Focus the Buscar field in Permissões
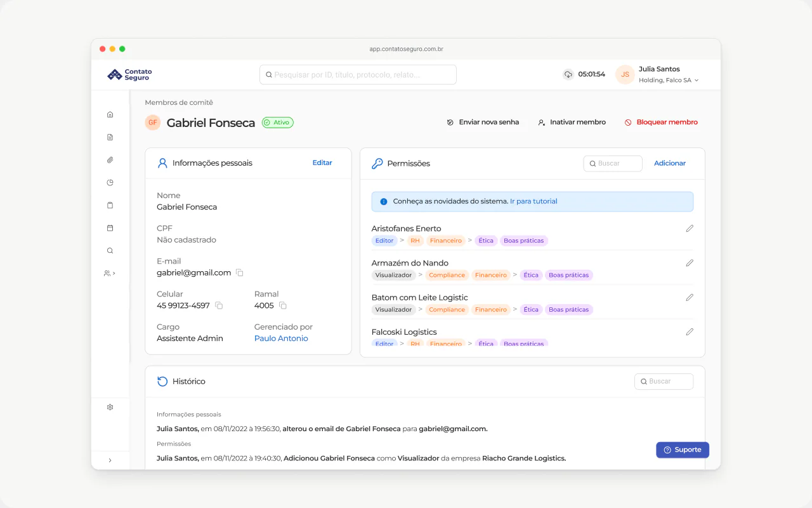The width and height of the screenshot is (812, 508). coord(613,163)
